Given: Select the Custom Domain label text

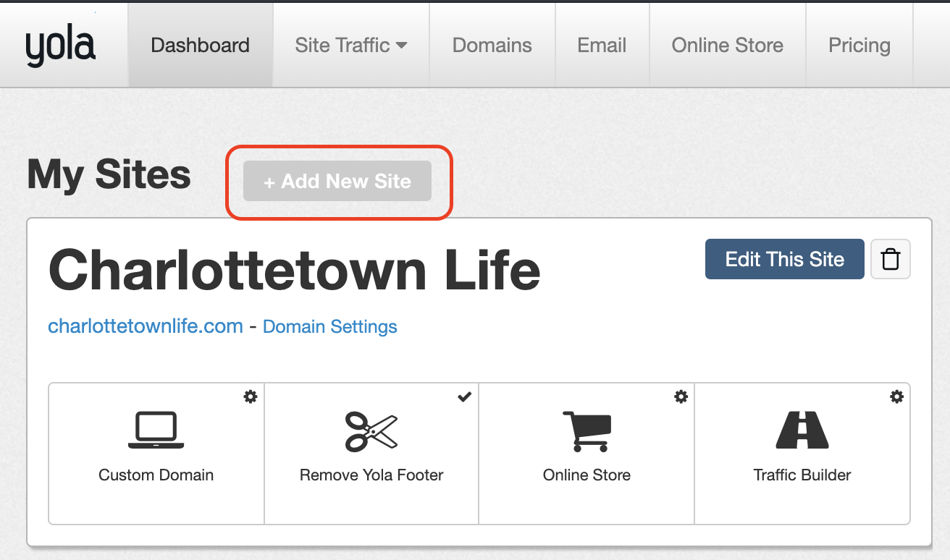Looking at the screenshot, I should 156,475.
